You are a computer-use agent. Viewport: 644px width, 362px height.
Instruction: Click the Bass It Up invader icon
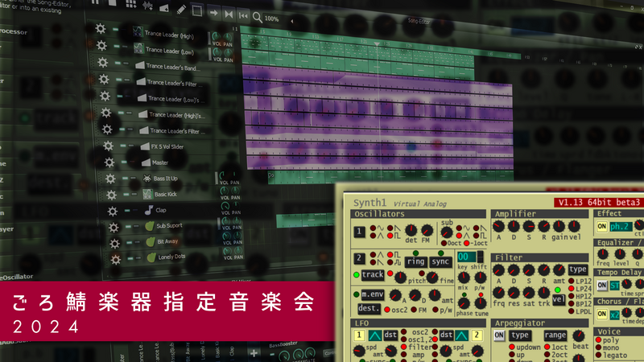point(147,178)
